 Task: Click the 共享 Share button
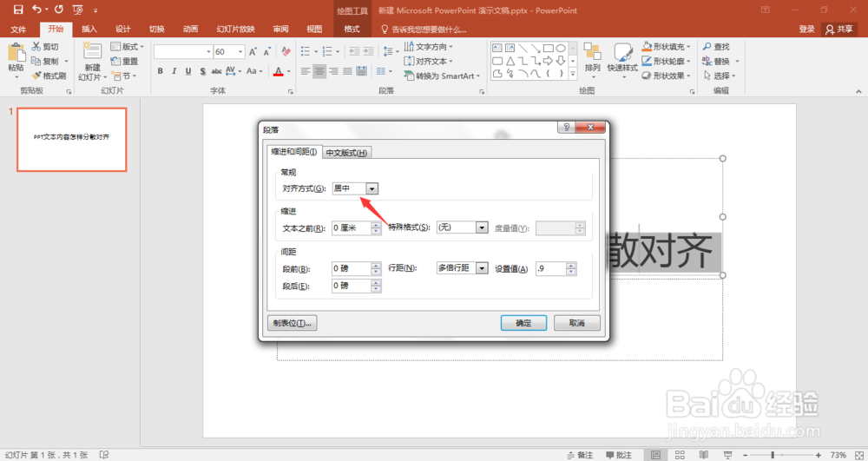click(839, 30)
